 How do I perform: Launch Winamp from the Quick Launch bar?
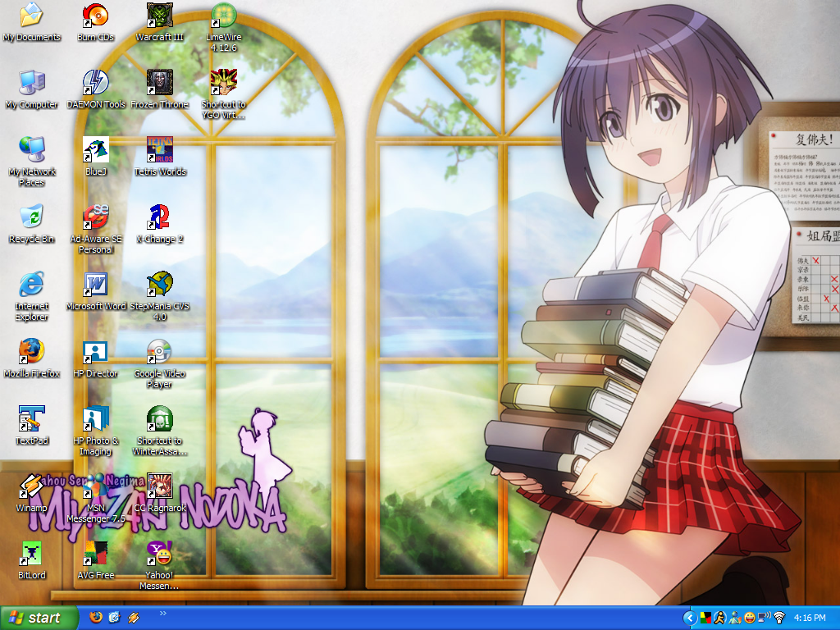click(x=133, y=618)
